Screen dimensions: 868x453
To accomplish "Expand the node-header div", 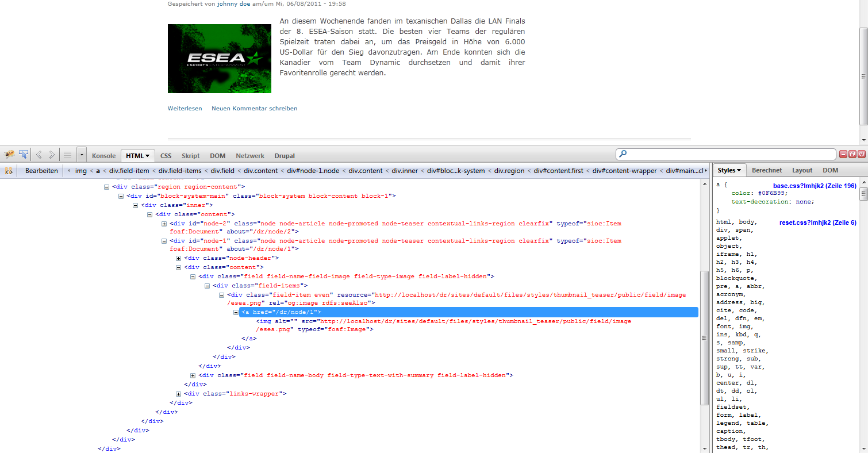I will coord(179,258).
